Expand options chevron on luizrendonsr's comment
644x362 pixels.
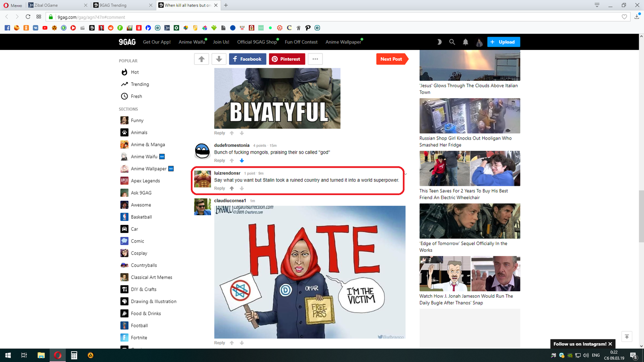pyautogui.click(x=406, y=174)
